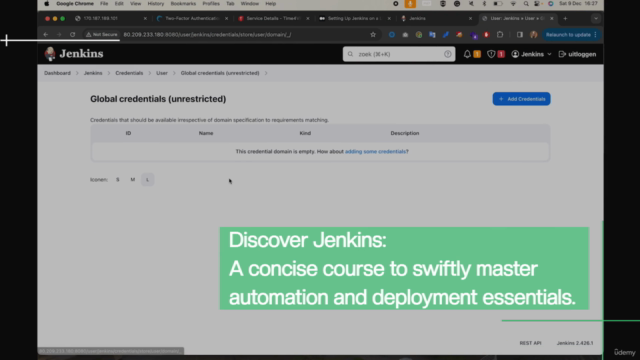This screenshot has width=640, height=360.
Task: Open Chrome profile avatar
Action: (533, 35)
